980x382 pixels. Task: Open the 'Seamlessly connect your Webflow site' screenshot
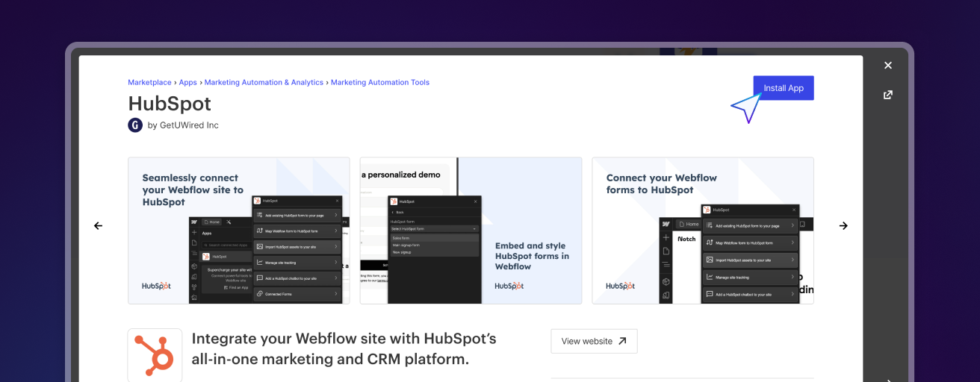(239, 231)
